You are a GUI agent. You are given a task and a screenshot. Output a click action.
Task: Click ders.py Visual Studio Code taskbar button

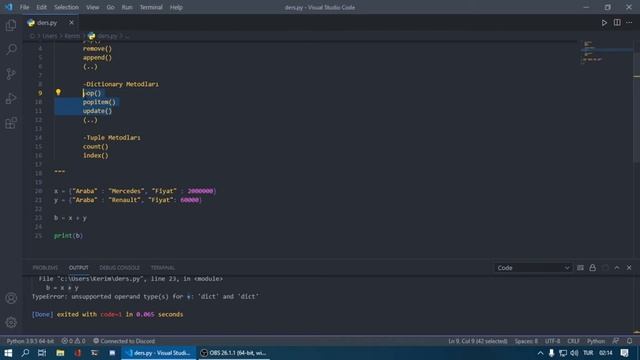158,353
